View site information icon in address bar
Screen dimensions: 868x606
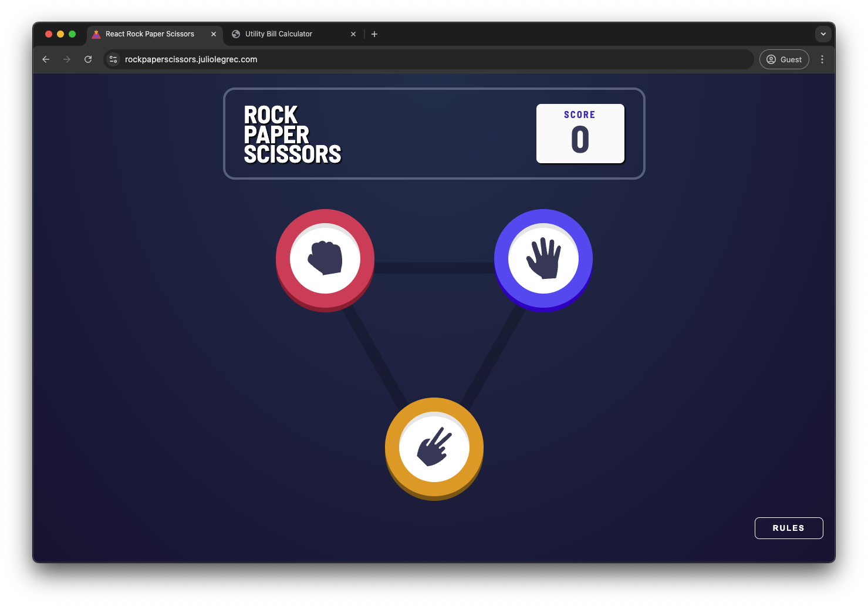[113, 59]
